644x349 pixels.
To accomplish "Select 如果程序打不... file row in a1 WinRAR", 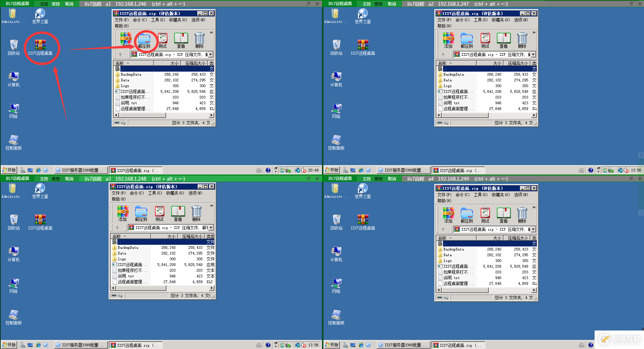I will click(164, 97).
